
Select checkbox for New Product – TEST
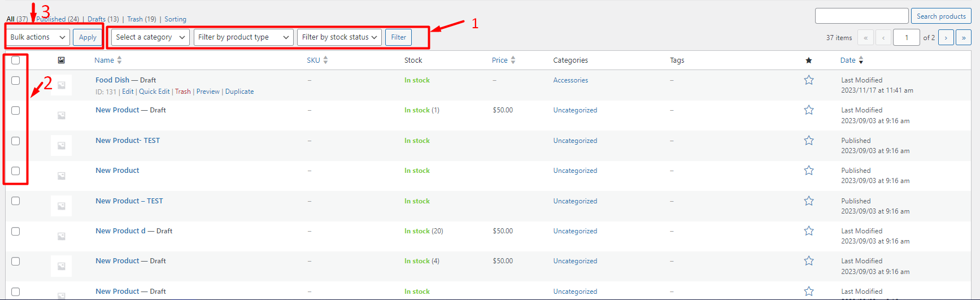coord(16,201)
